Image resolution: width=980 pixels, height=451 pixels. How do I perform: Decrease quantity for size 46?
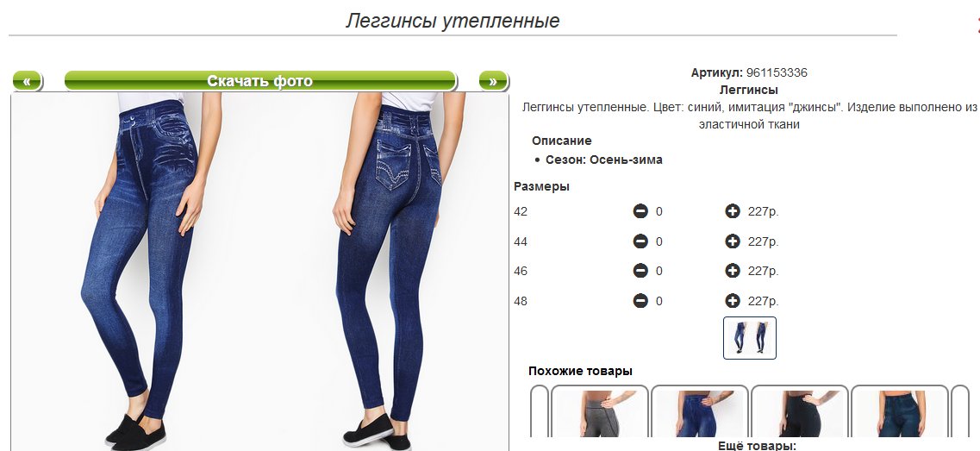[x=640, y=271]
